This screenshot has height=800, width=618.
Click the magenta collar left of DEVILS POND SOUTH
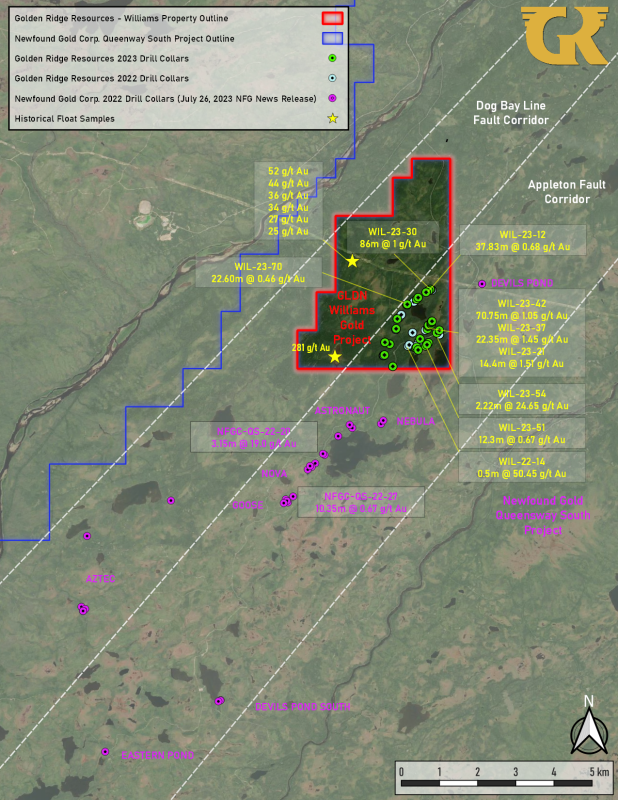219,701
